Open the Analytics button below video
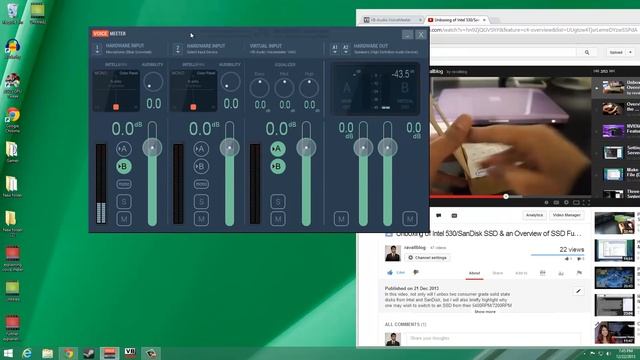640x360 pixels. point(534,215)
